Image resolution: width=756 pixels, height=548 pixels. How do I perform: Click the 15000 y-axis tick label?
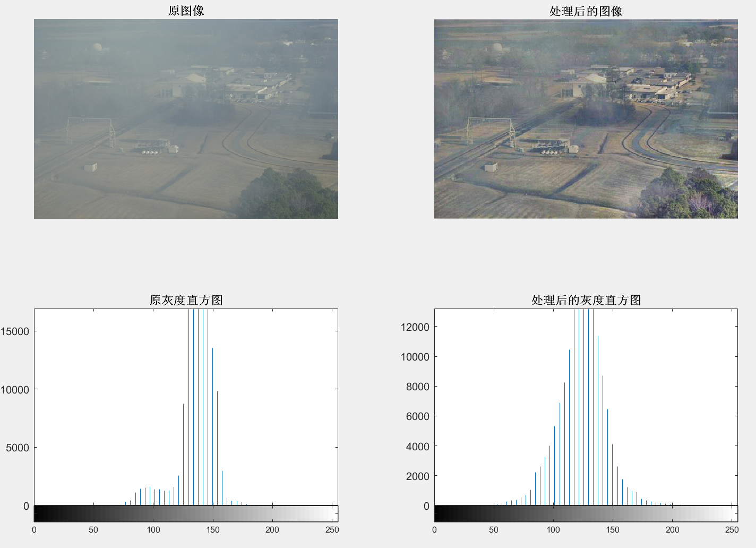click(15, 331)
